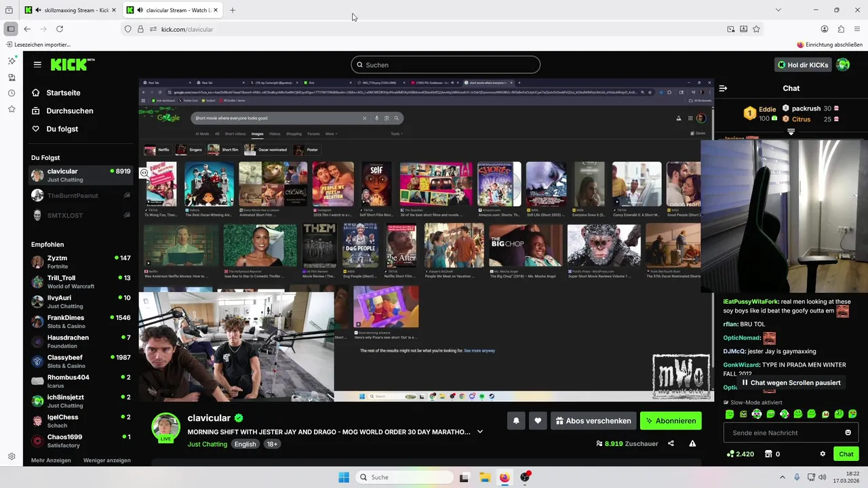
Task: Click 'Mehr Anzeigen' in sidebar
Action: [x=51, y=460]
